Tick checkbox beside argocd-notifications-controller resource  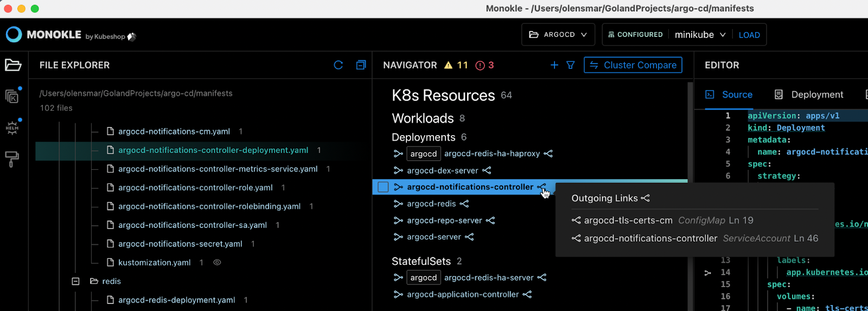383,187
